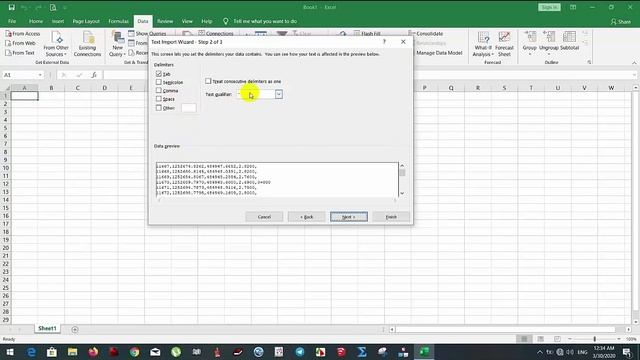This screenshot has height=360, width=640.
Task: Select the Sheet1 tab
Action: [47, 329]
